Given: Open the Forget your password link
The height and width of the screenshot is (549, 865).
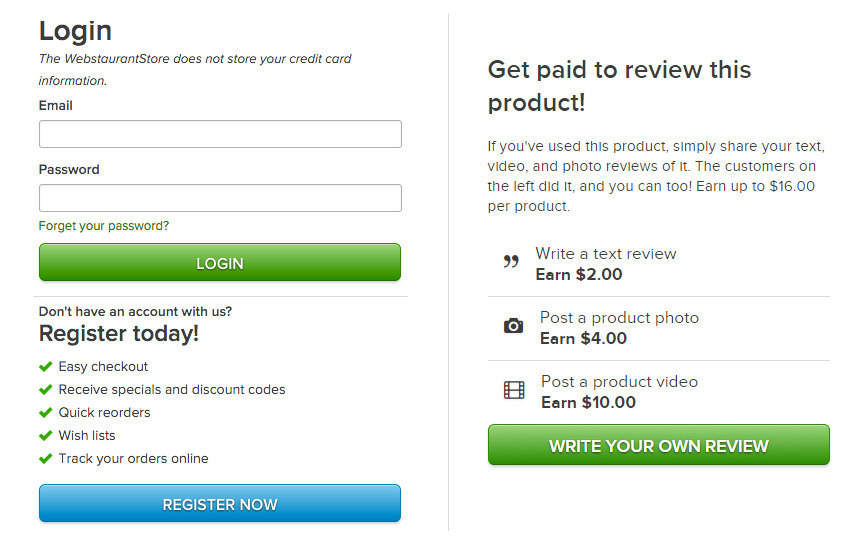Looking at the screenshot, I should (104, 226).
